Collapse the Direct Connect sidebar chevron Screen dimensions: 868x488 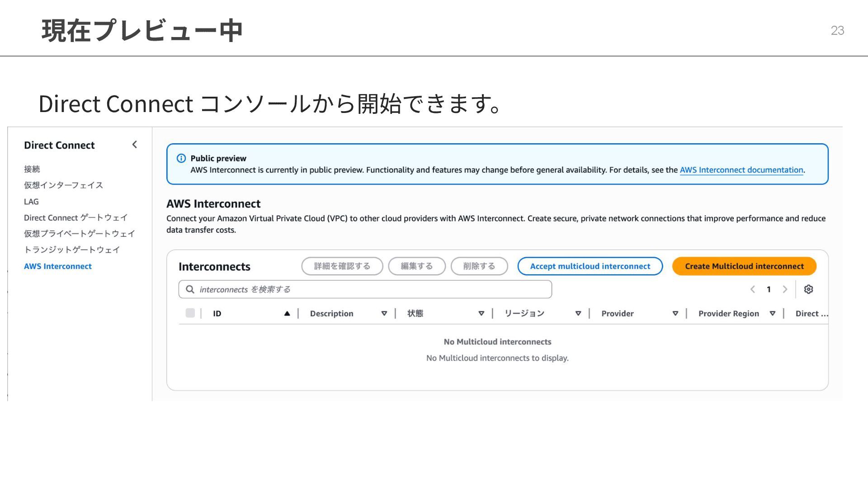[x=134, y=145]
